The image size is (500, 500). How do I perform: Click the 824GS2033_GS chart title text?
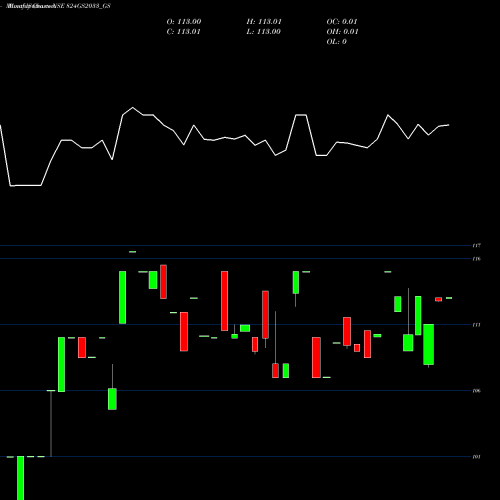click(88, 6)
